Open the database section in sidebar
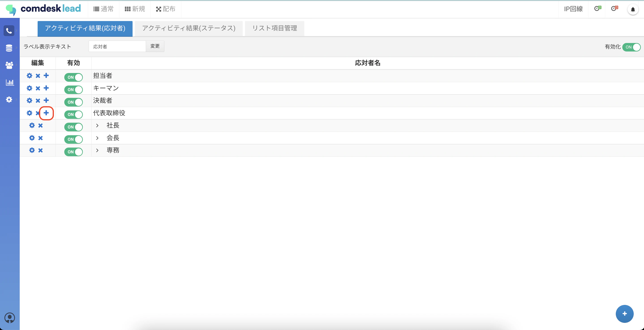 [x=9, y=48]
